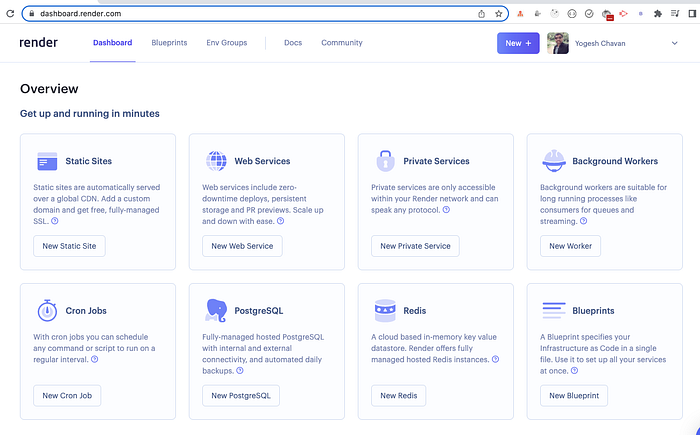Open the Docs link in navigation
The height and width of the screenshot is (435, 700).
coord(293,43)
